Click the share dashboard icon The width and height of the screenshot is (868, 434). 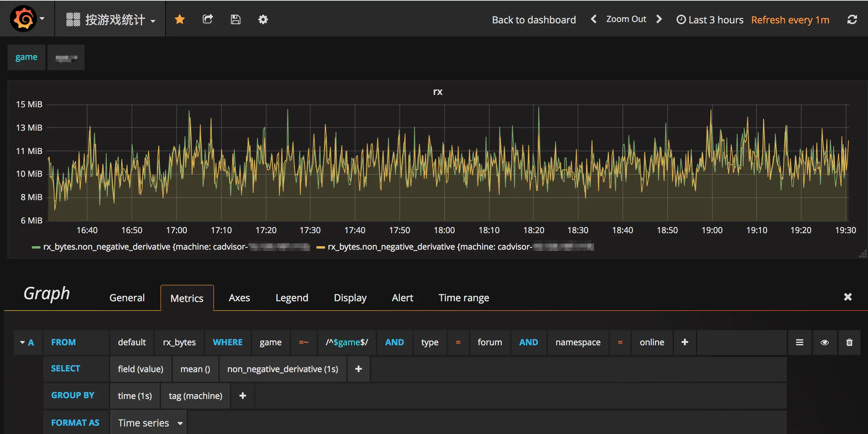click(x=208, y=19)
